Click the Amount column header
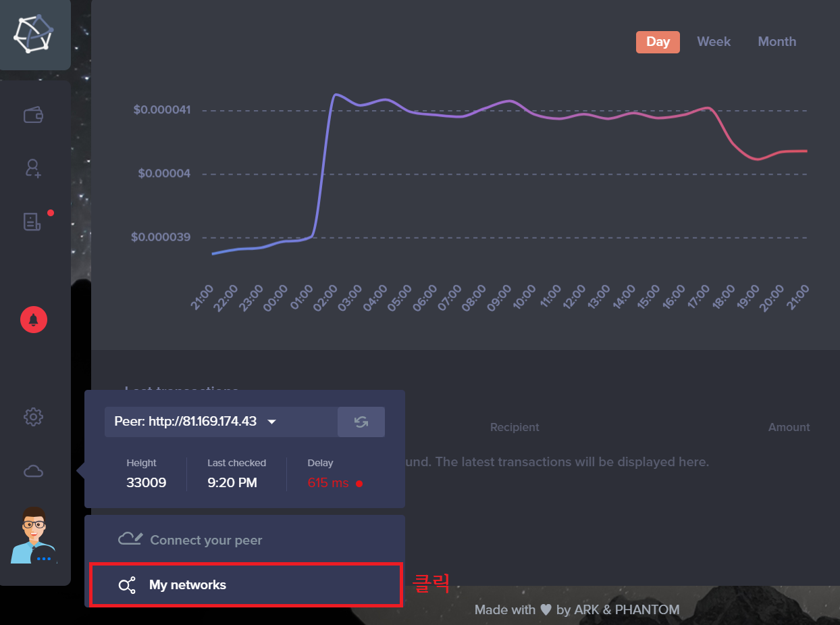The width and height of the screenshot is (840, 625). 789,427
